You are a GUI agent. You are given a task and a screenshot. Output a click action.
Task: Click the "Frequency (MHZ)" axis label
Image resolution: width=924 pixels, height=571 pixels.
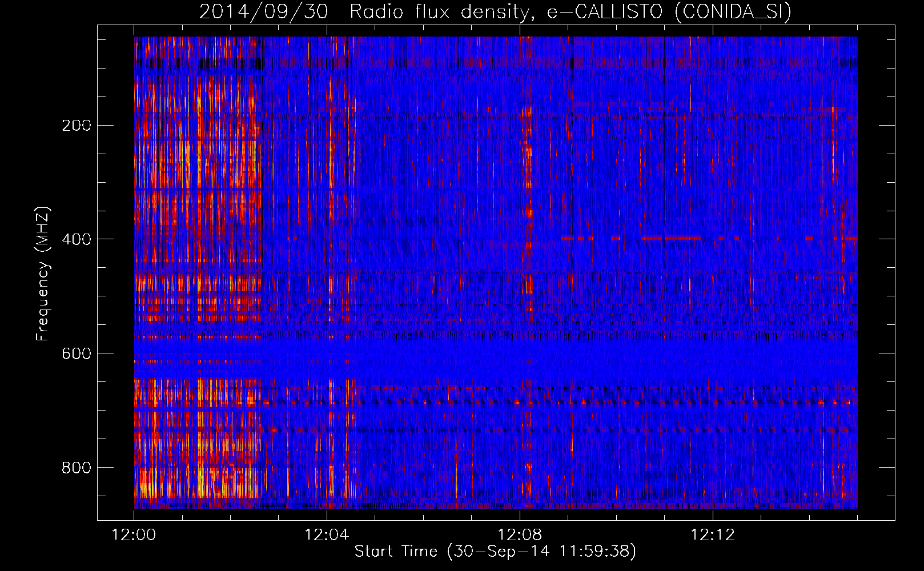43,274
